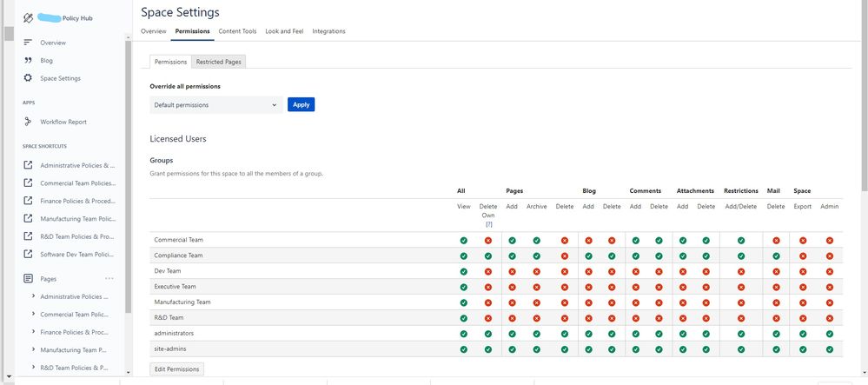Open the Look and Feel tab
Image resolution: width=868 pixels, height=385 pixels.
(x=284, y=31)
